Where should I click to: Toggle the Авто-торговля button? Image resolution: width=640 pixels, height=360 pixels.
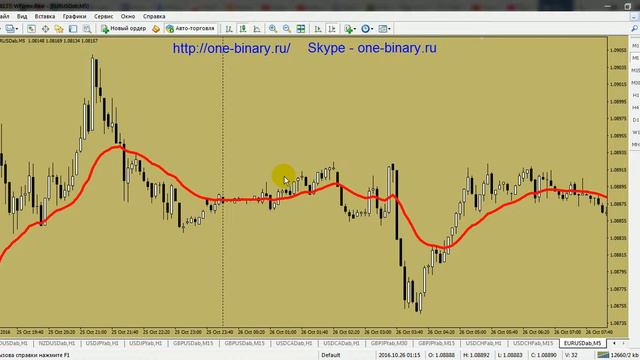[x=190, y=29]
